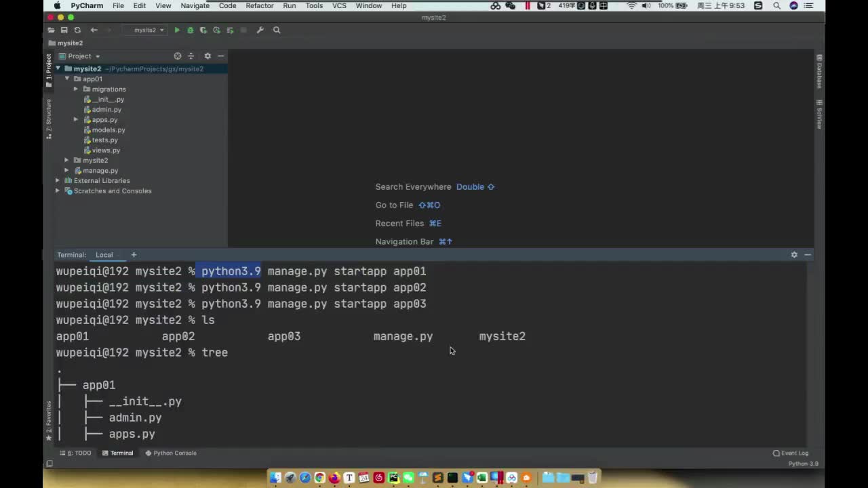Screen dimensions: 868x488
Task: Start debugging with the green bug icon
Action: tap(190, 30)
